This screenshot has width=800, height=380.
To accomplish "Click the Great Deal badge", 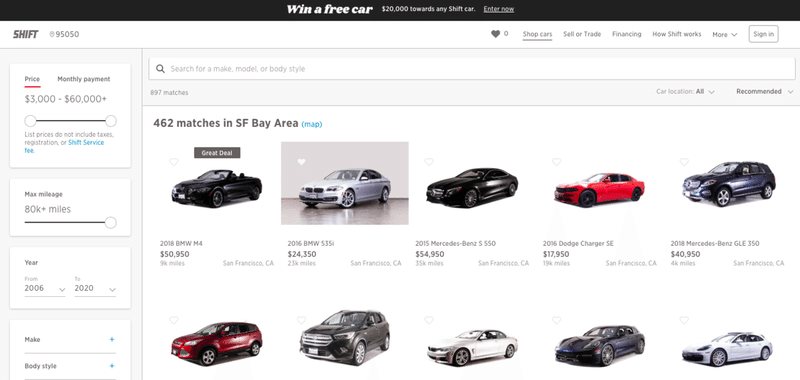I will [217, 153].
